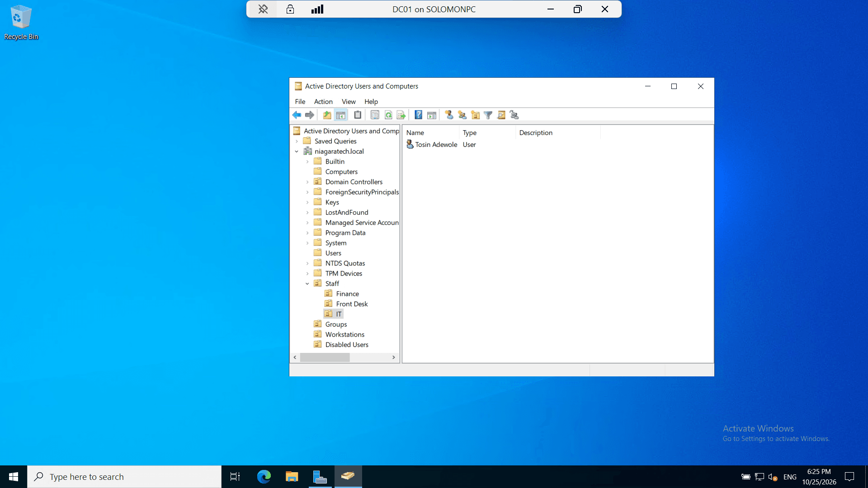This screenshot has width=868, height=488.
Task: Expand the Builtin container
Action: 307,162
